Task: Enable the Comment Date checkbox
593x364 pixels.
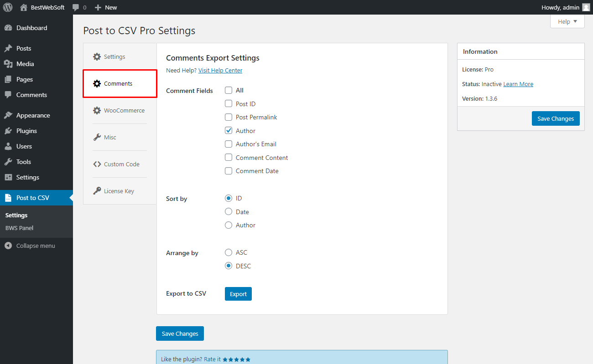Action: click(229, 171)
